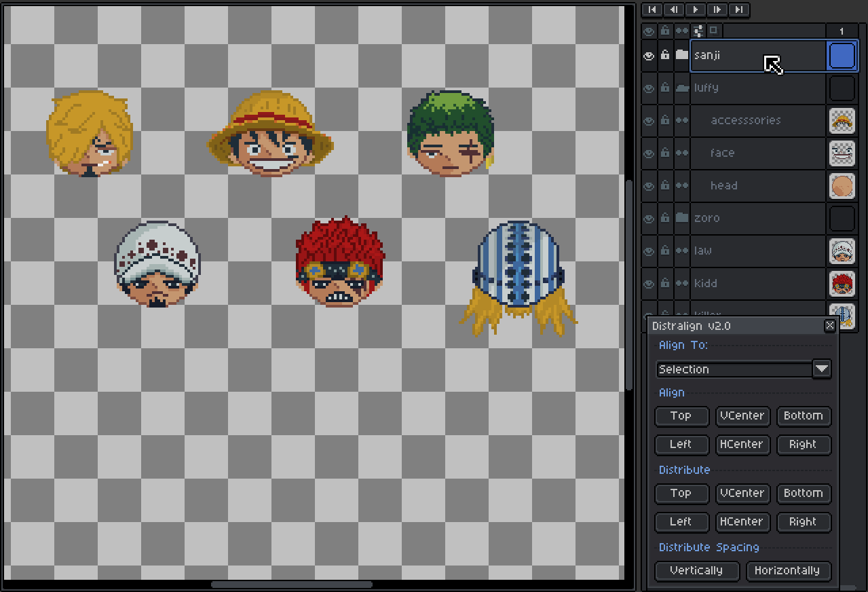This screenshot has height=592, width=868.
Task: Distribute spacing Horizontally
Action: pyautogui.click(x=788, y=570)
